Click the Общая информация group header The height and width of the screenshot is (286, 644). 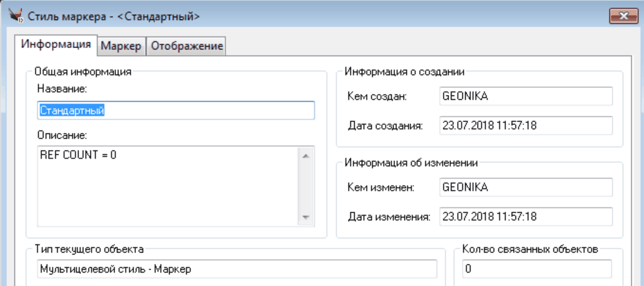[x=83, y=71]
